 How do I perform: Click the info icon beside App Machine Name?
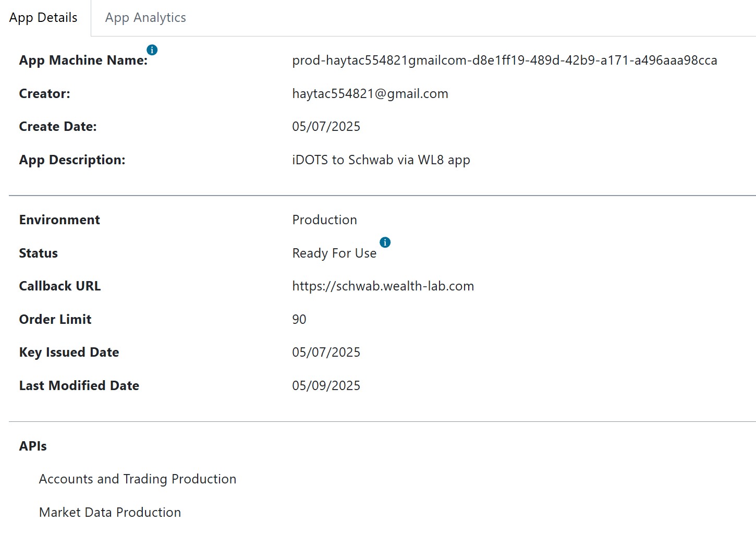click(152, 50)
